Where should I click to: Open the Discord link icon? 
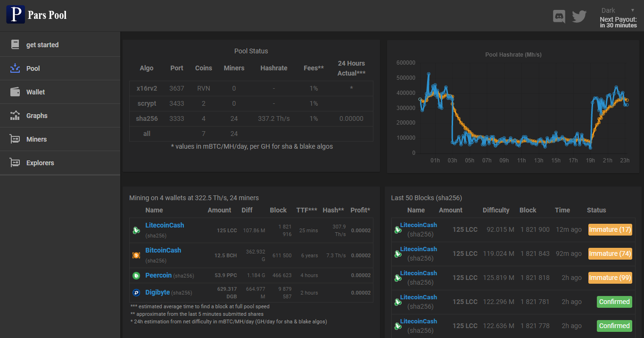click(559, 17)
